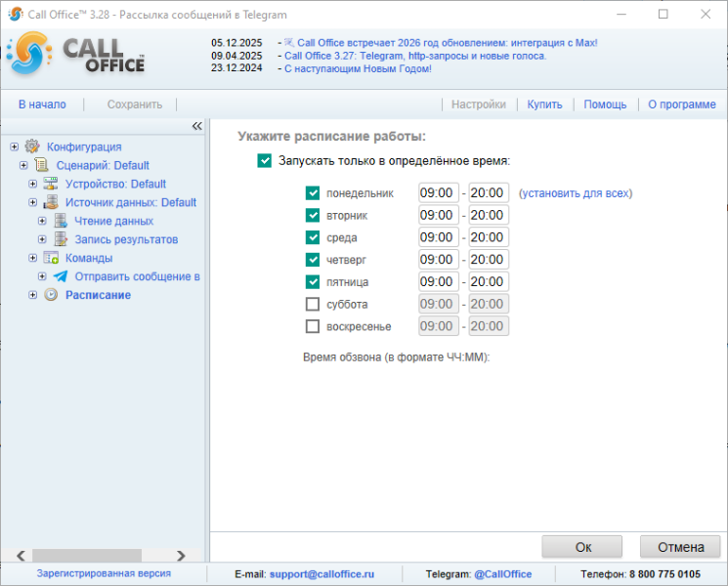Open Настройки menu item
728x586 pixels.
coord(479,105)
